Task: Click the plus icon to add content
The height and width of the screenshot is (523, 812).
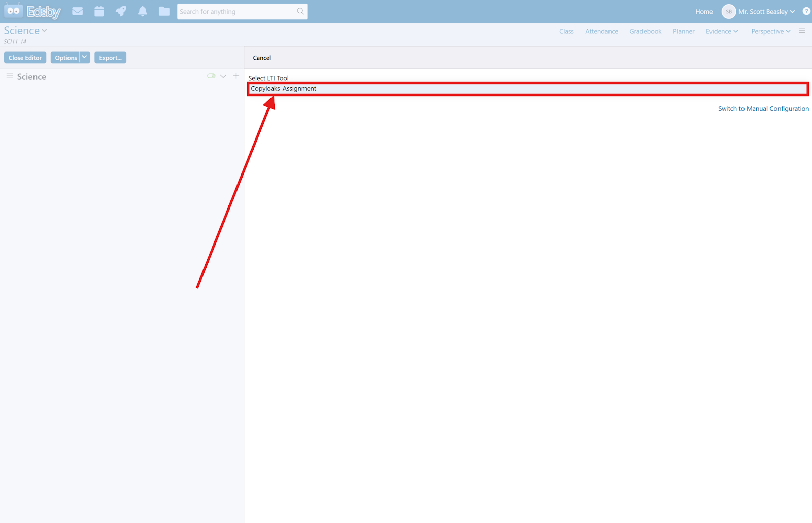Action: tap(236, 76)
